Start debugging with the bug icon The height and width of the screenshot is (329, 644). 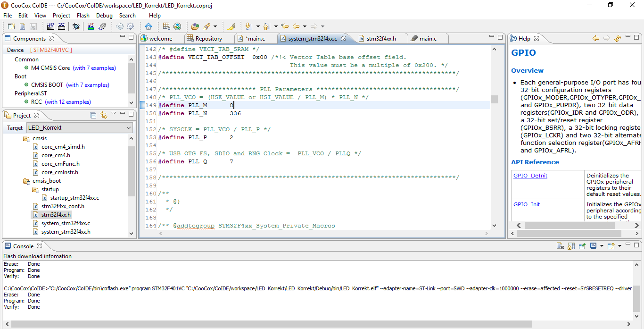click(x=76, y=26)
